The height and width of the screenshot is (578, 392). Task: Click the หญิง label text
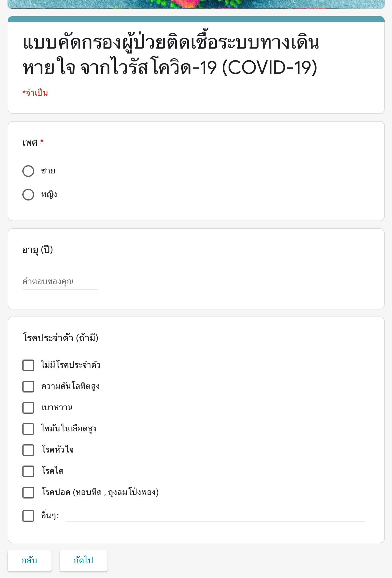point(49,195)
